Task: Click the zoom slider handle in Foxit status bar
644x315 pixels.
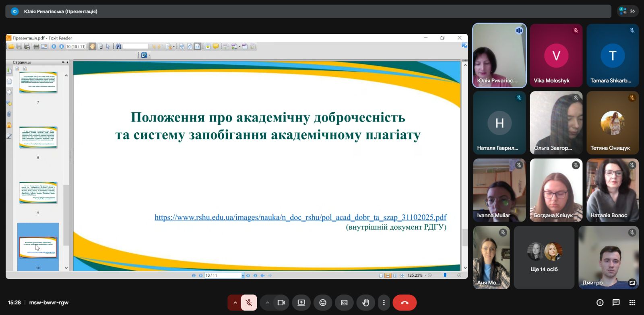Action: point(445,275)
